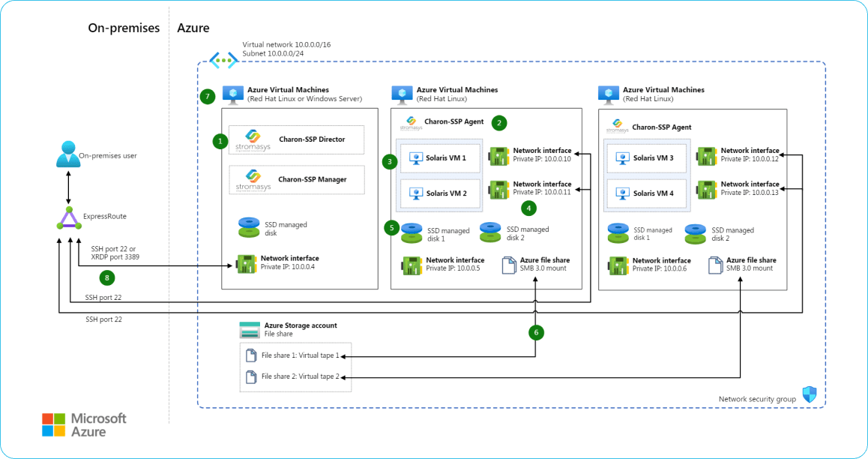The width and height of the screenshot is (868, 459).
Task: Select the network interface icon for 10.0.0.10
Action: click(x=499, y=155)
